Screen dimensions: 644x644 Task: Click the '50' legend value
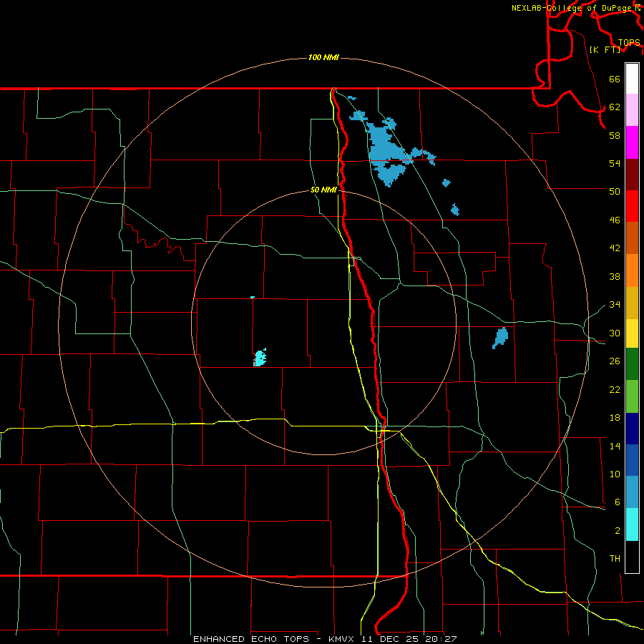[x=615, y=191]
